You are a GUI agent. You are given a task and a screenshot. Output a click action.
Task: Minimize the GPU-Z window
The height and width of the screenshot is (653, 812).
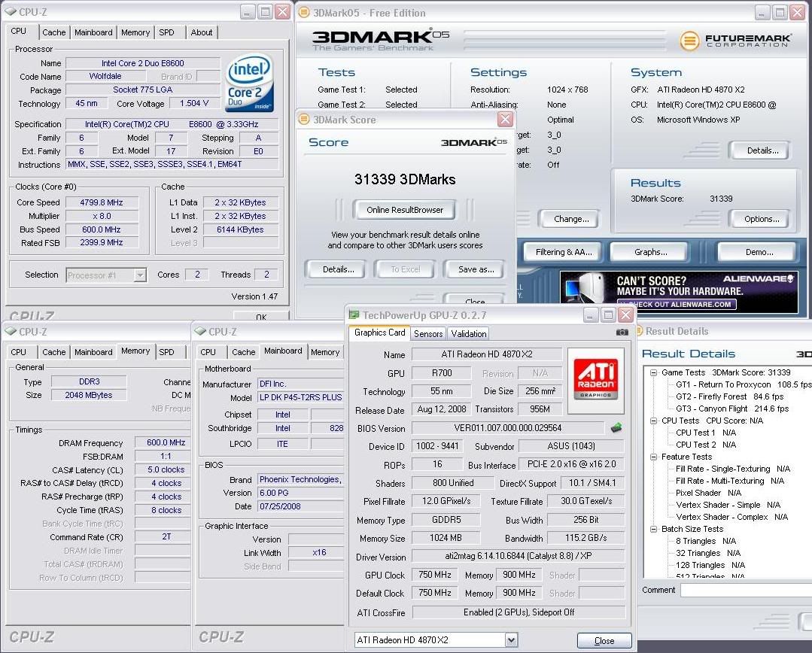click(x=591, y=315)
